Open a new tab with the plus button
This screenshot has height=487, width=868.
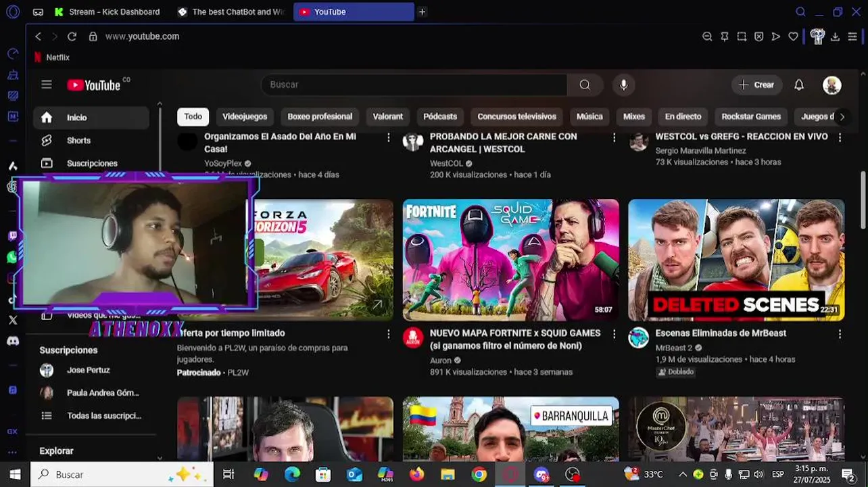422,11
